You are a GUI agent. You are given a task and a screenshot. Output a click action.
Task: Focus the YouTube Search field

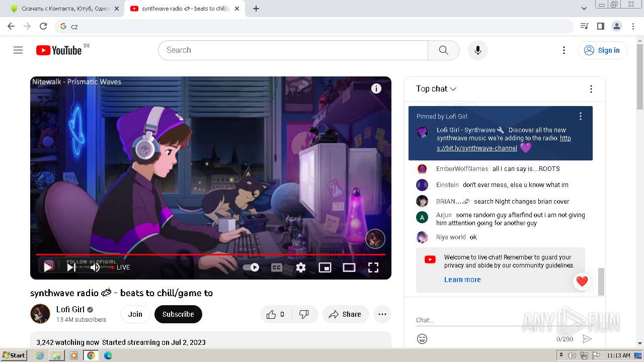293,50
